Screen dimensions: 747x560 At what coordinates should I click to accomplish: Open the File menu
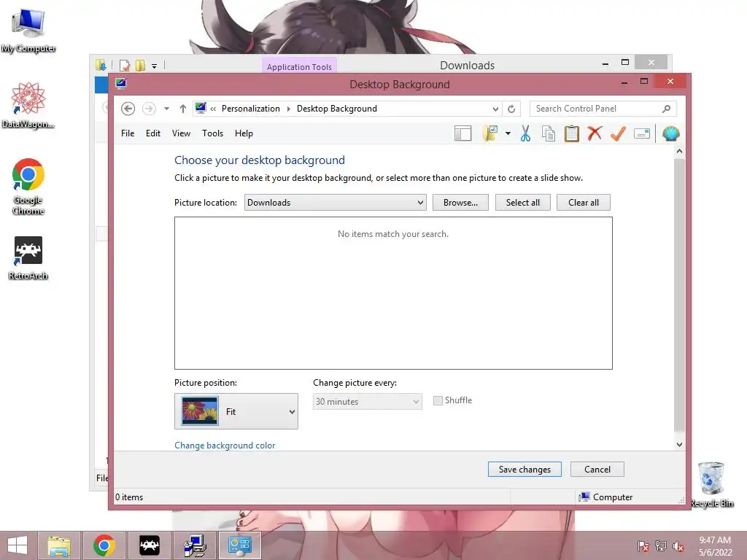[128, 133]
